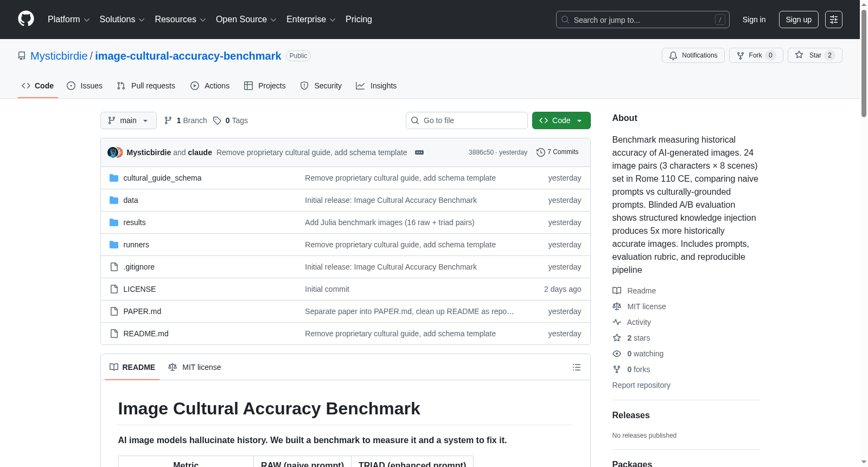Image resolution: width=868 pixels, height=467 pixels.
Task: Expand the Resources menu
Action: tap(180, 20)
